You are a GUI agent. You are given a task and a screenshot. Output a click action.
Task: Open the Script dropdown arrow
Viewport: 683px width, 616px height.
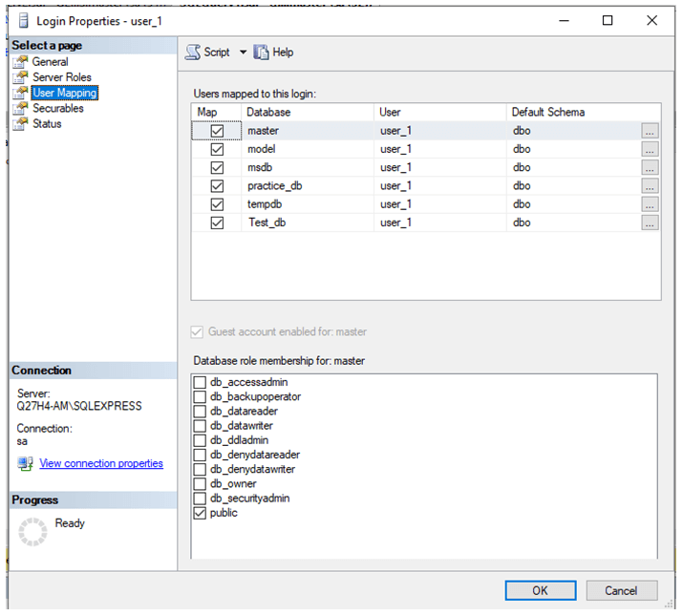coord(243,53)
